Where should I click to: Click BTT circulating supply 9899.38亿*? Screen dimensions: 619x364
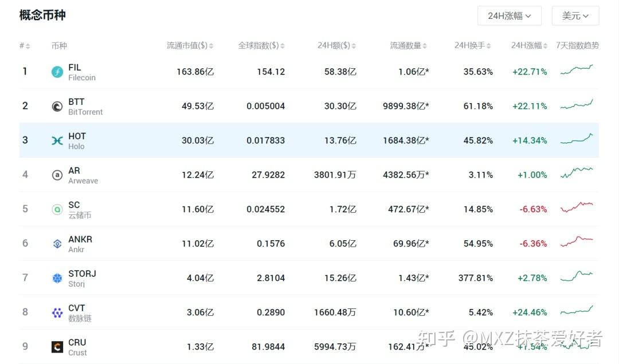pos(406,106)
